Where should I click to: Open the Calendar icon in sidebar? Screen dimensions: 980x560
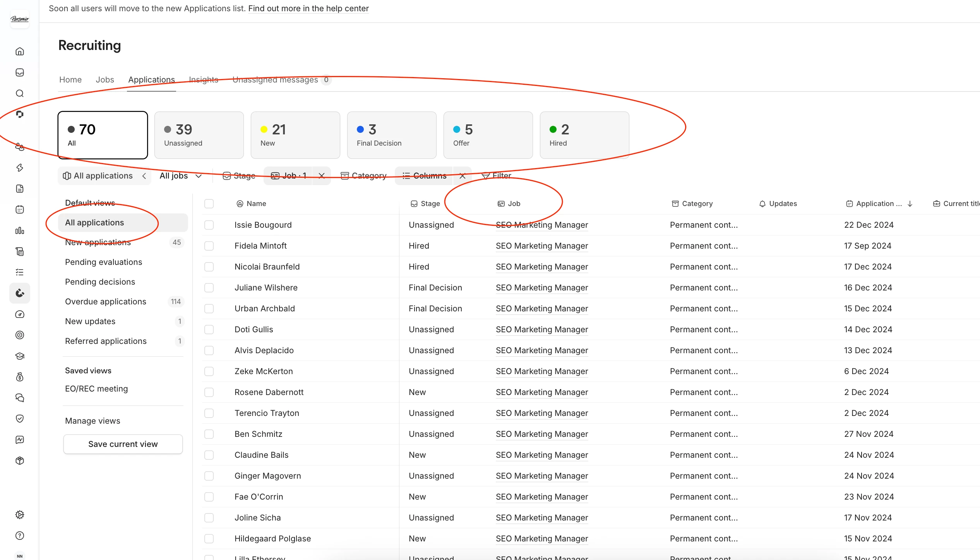(20, 210)
